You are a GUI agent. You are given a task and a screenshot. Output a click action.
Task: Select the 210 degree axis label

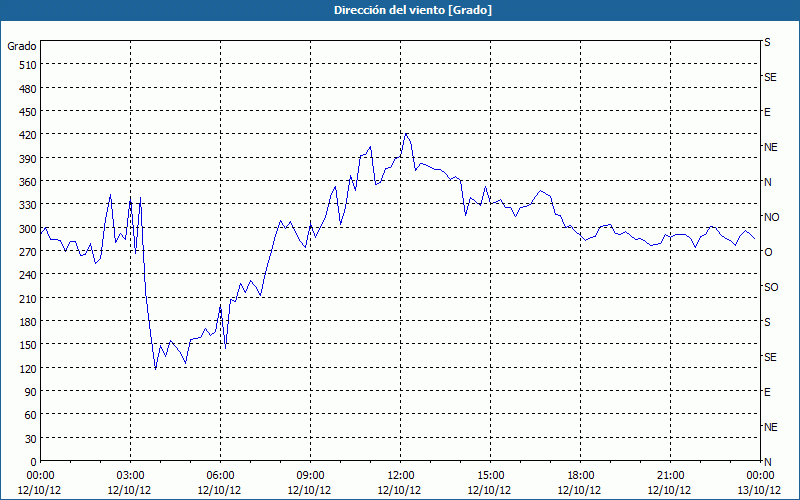pyautogui.click(x=28, y=298)
